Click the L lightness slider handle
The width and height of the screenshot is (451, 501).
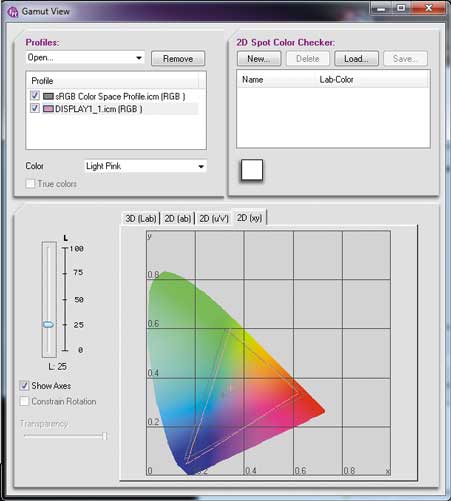pyautogui.click(x=48, y=324)
